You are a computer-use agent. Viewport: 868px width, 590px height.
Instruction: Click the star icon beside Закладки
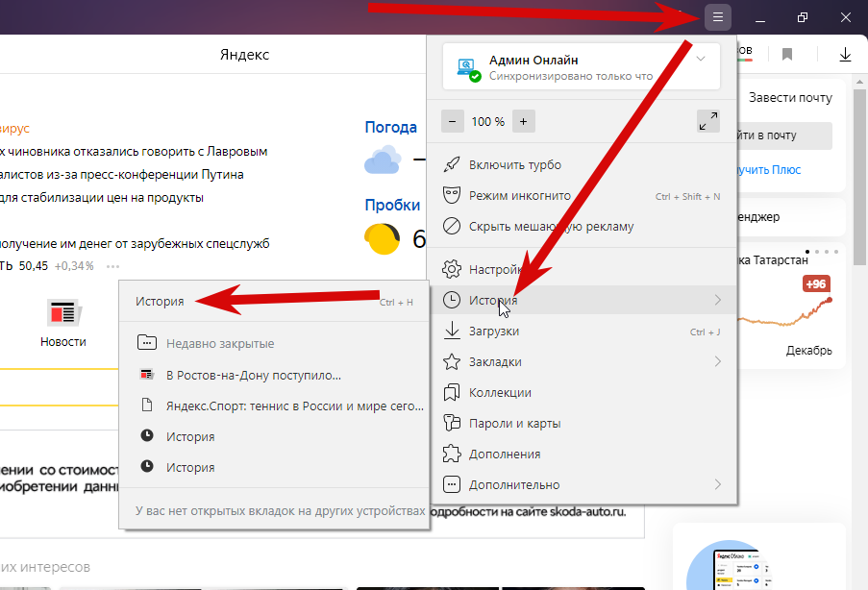(x=452, y=361)
